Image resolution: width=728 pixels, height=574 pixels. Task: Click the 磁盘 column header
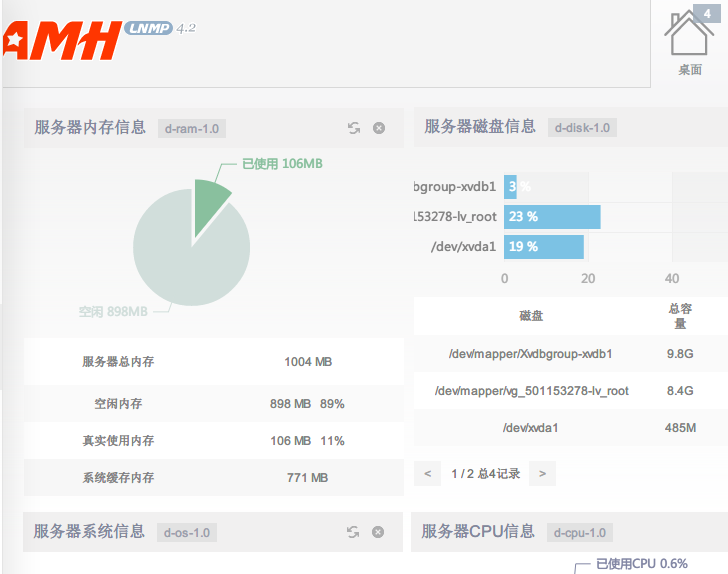531,316
